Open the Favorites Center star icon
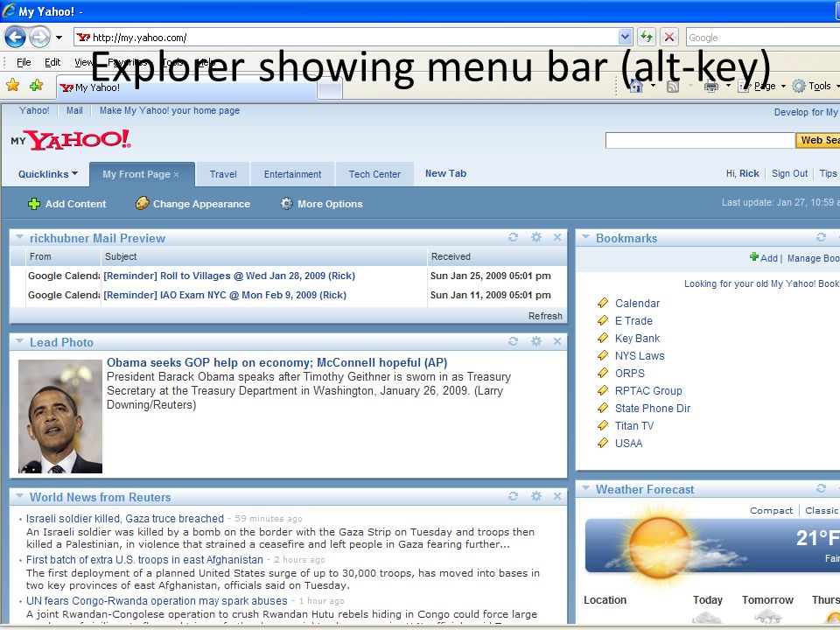The width and height of the screenshot is (840, 630). [13, 85]
